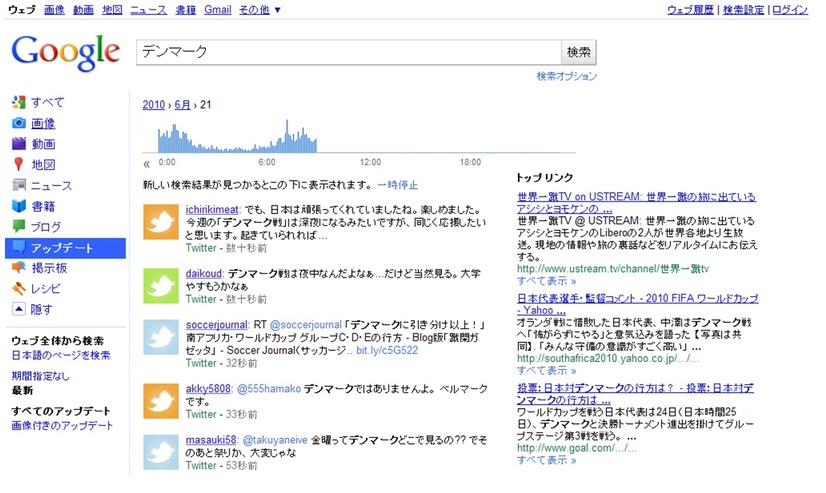Open the daikoud username link
The image size is (826, 493).
[x=203, y=273]
